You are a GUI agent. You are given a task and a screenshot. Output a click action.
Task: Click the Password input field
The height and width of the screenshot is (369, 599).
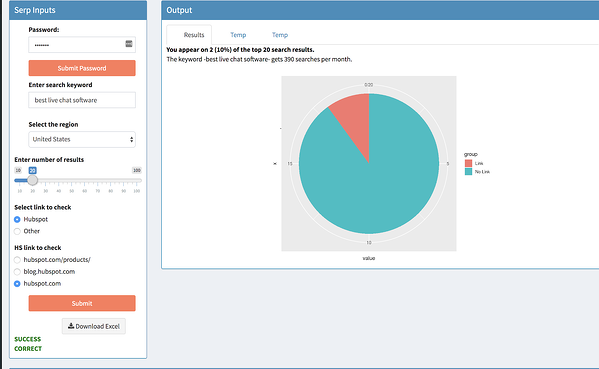click(x=82, y=45)
